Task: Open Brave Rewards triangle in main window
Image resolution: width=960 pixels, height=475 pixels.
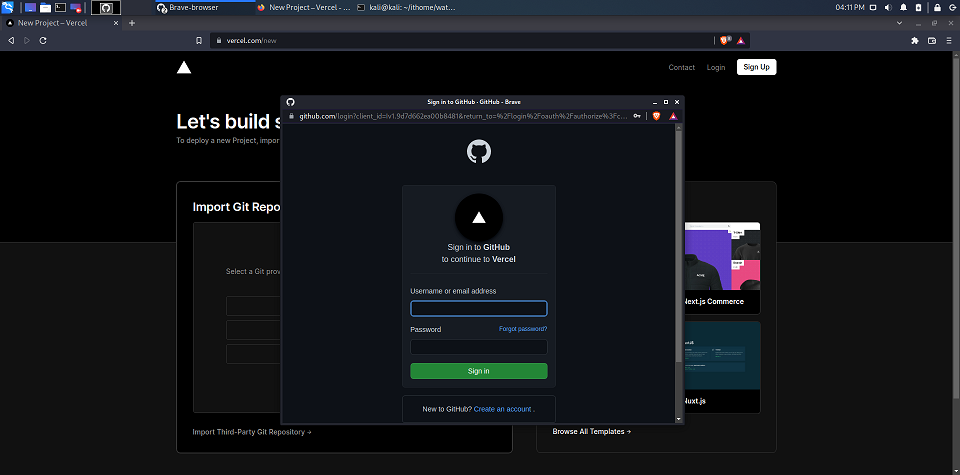Action: 740,40
